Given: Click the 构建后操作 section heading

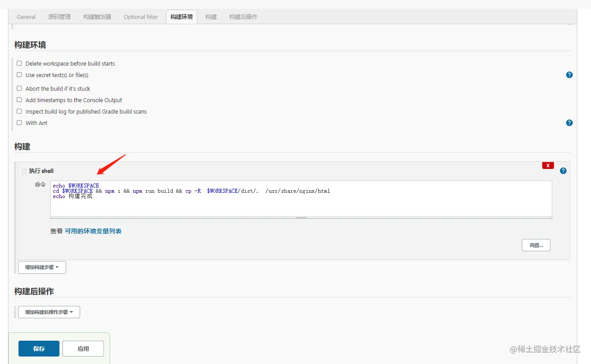Looking at the screenshot, I should [34, 291].
